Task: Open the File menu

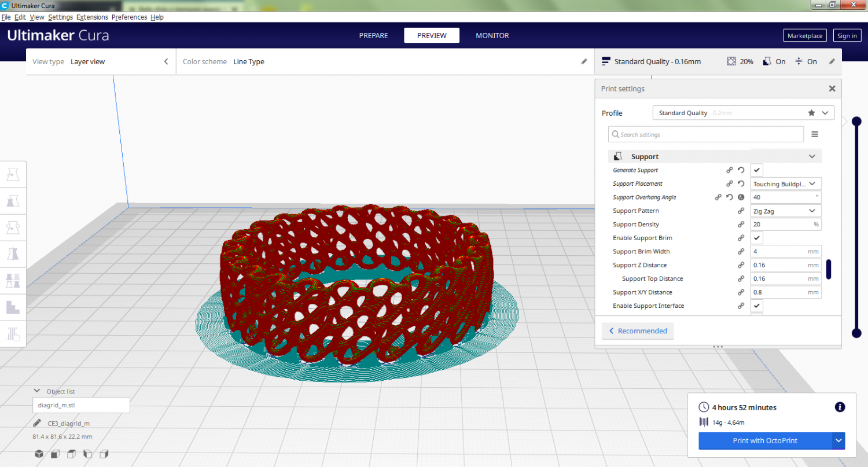Action: coord(6,17)
